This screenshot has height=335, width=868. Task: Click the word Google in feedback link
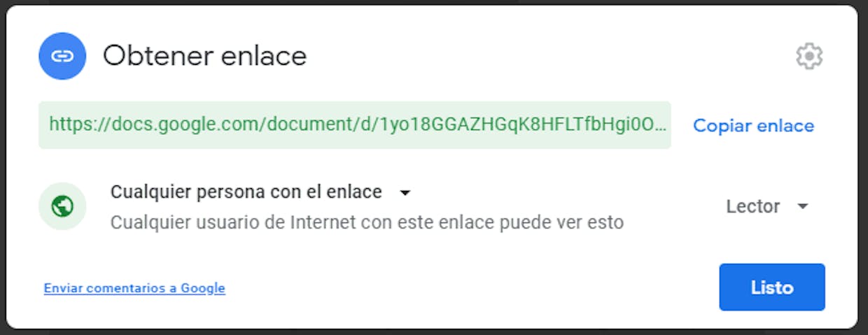tap(203, 288)
